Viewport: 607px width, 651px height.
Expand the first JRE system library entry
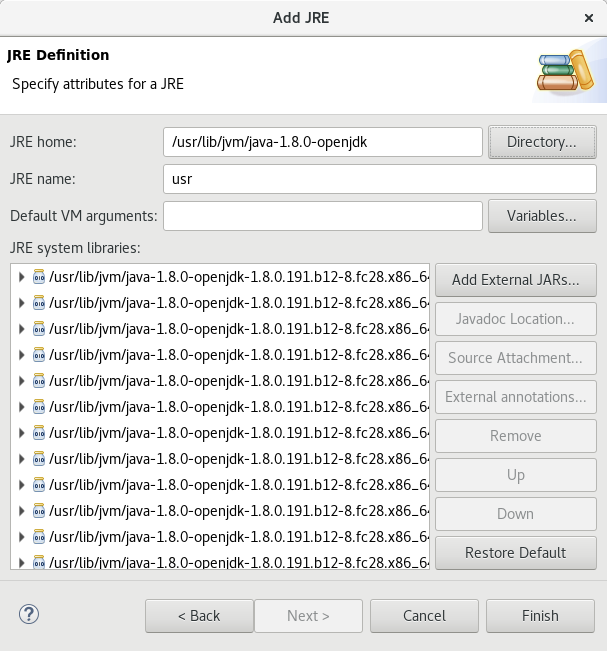22,277
